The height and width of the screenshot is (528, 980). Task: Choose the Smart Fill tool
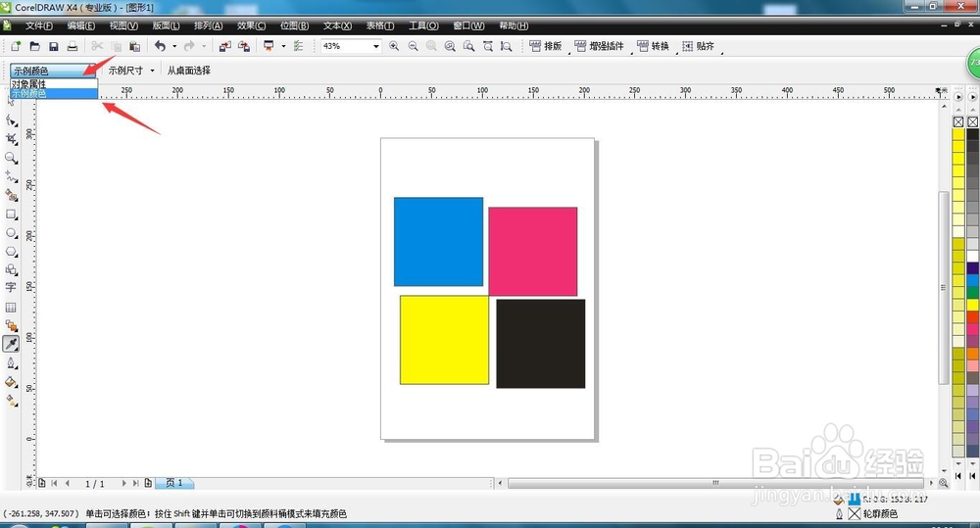11,196
